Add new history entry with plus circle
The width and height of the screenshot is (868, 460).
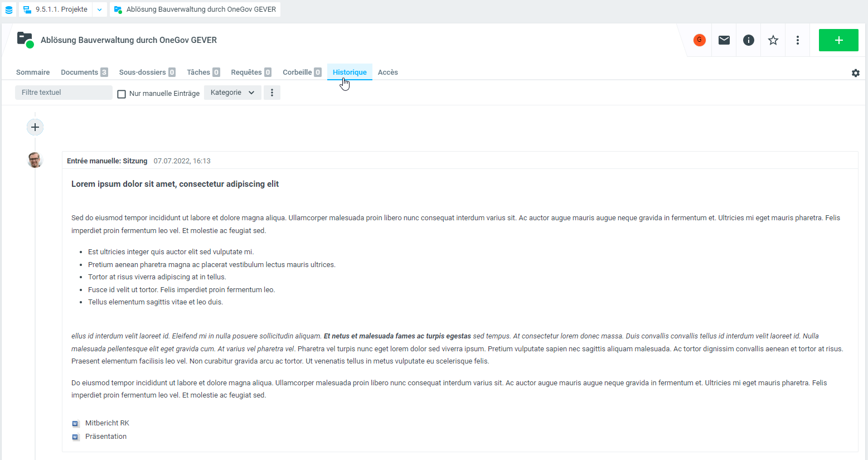[35, 127]
